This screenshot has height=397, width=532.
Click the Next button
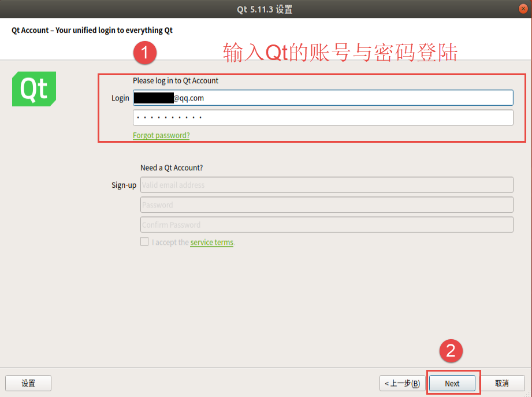452,384
